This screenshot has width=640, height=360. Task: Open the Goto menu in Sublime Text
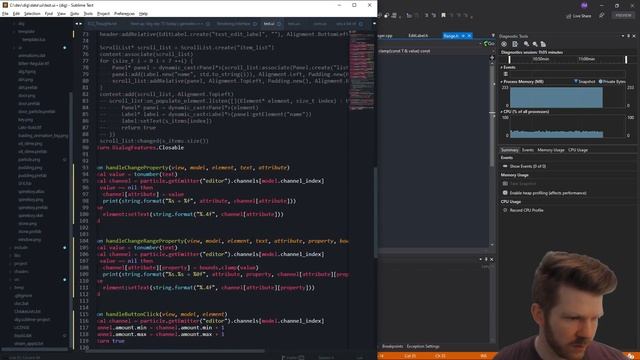74,13
